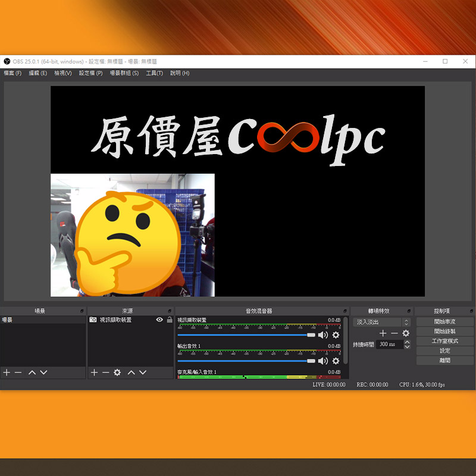Float the 音效混音器 dock panel

coord(345,311)
